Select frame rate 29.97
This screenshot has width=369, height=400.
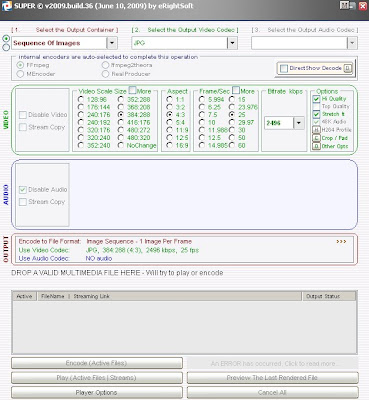click(x=232, y=122)
